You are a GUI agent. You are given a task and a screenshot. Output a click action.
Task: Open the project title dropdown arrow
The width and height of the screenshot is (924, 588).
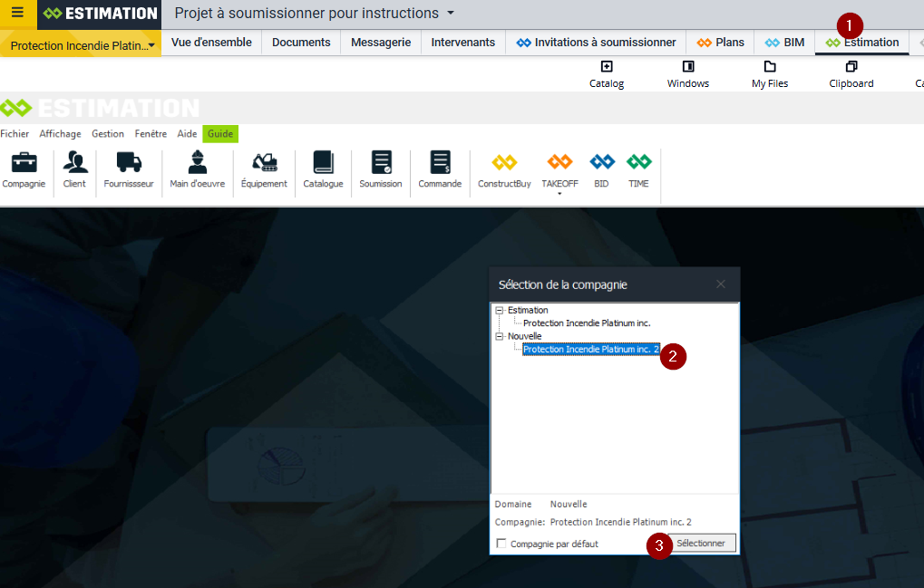tap(451, 14)
